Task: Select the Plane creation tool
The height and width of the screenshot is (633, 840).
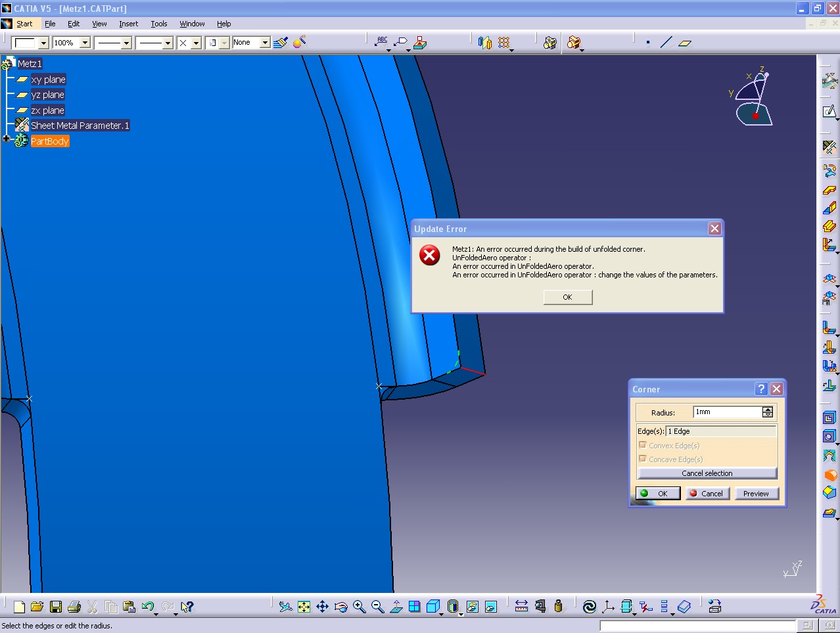Action: tap(685, 43)
